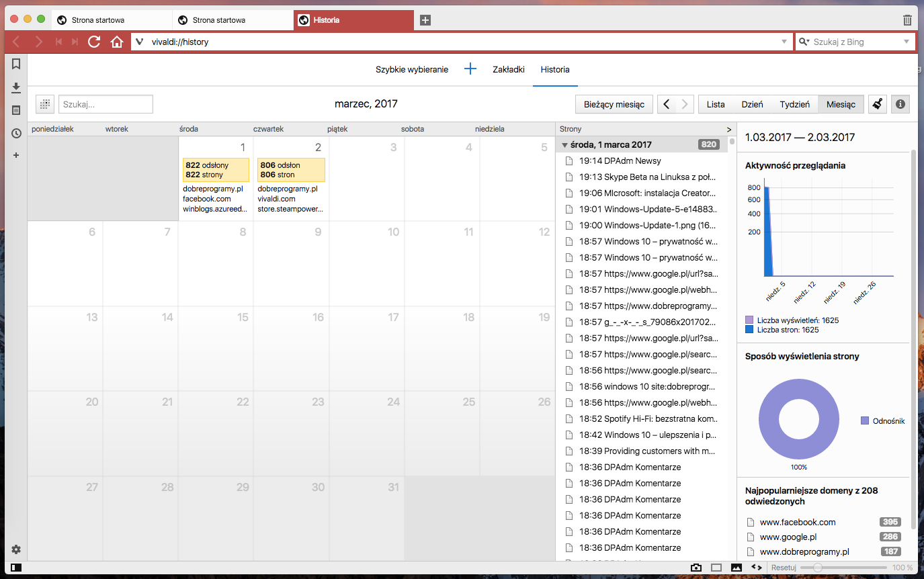The height and width of the screenshot is (579, 924).
Task: Open the search field history dropdown
Action: 907,42
